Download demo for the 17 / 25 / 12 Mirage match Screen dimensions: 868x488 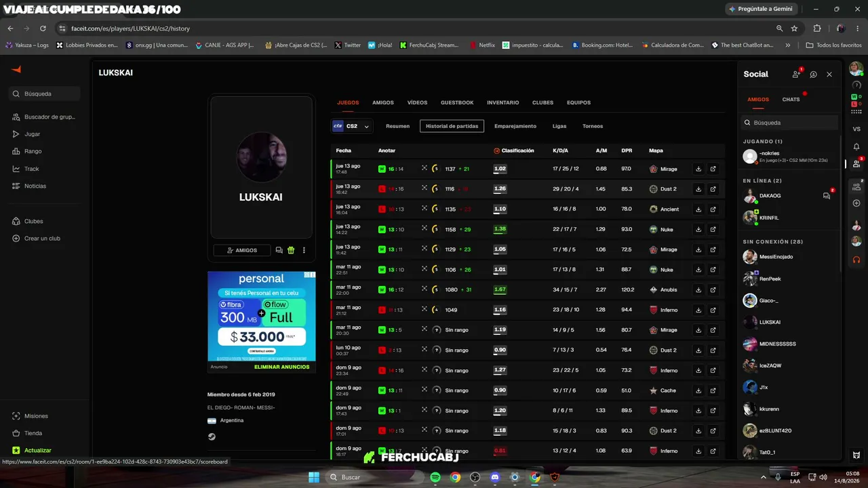coord(698,169)
